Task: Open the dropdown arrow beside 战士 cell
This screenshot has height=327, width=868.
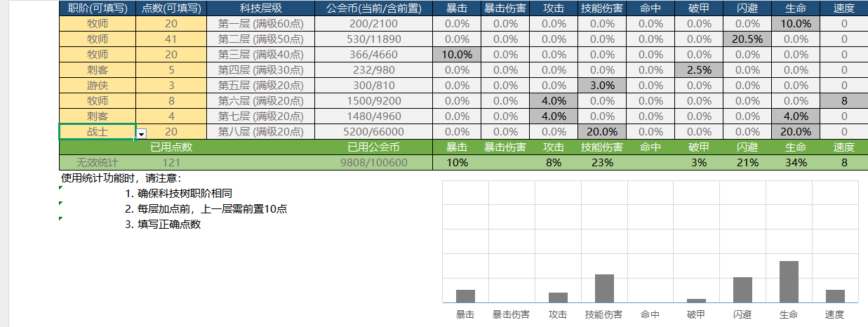Action: coord(142,133)
